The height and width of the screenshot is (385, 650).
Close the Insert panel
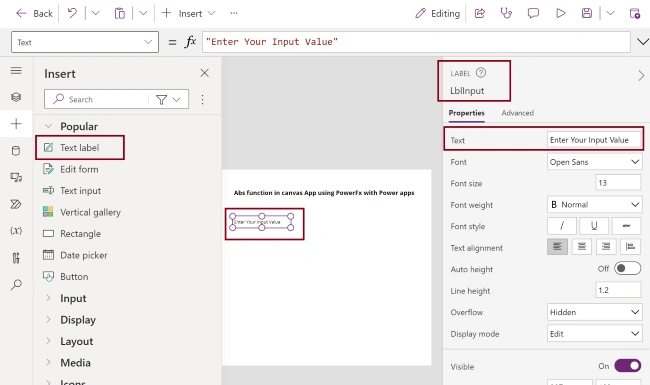point(204,73)
